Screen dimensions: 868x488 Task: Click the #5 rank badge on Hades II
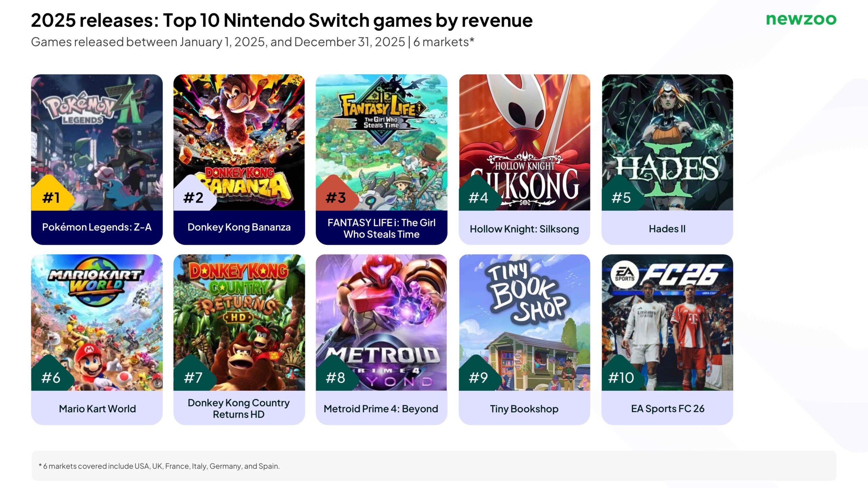pos(621,197)
